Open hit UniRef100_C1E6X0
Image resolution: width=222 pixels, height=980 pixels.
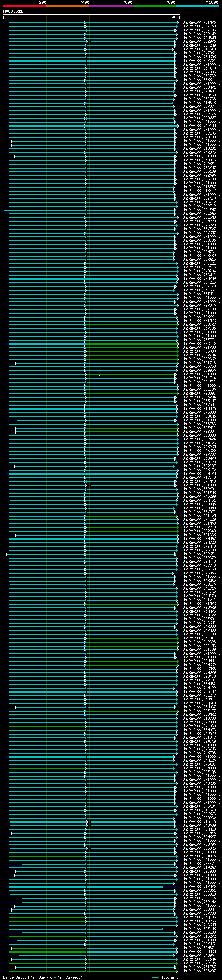(x=199, y=49)
